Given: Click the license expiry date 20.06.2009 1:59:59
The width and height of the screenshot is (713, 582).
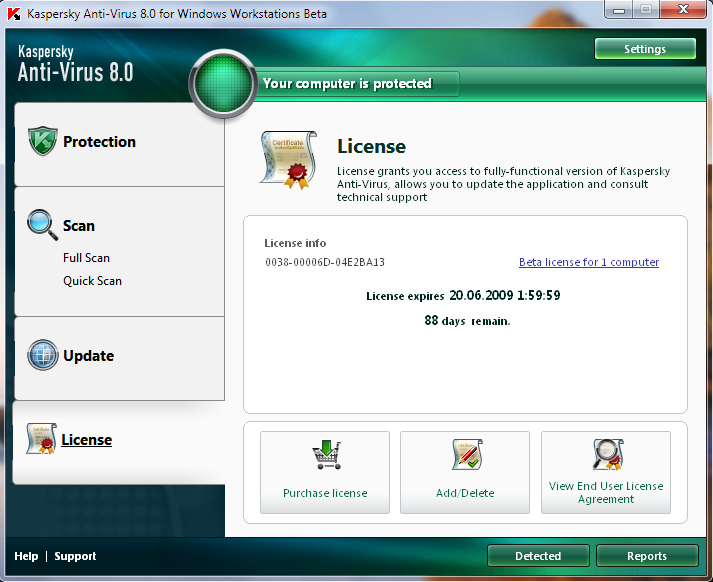Looking at the screenshot, I should point(504,296).
